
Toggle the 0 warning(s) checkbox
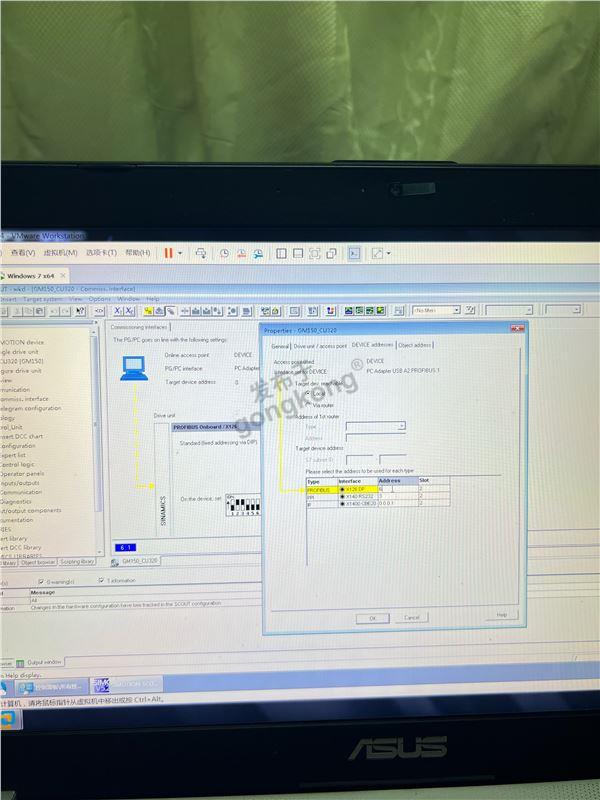(x=40, y=580)
